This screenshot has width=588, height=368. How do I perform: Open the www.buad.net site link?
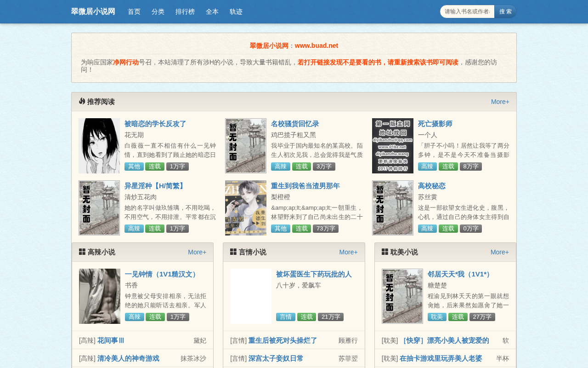point(317,46)
